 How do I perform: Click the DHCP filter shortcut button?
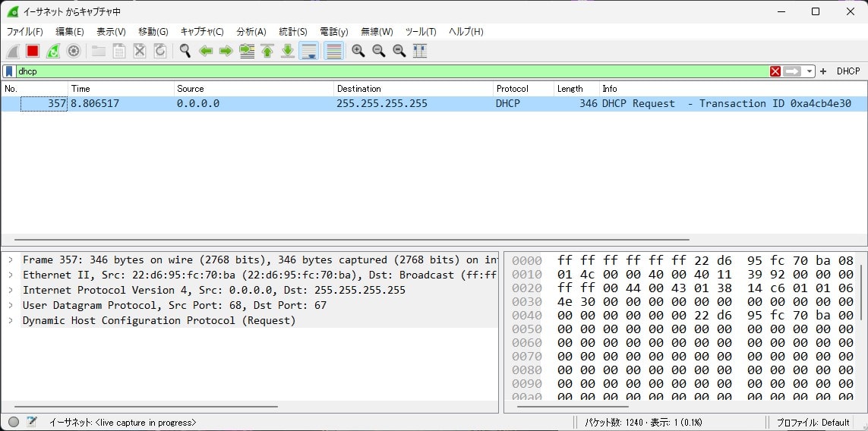point(848,71)
